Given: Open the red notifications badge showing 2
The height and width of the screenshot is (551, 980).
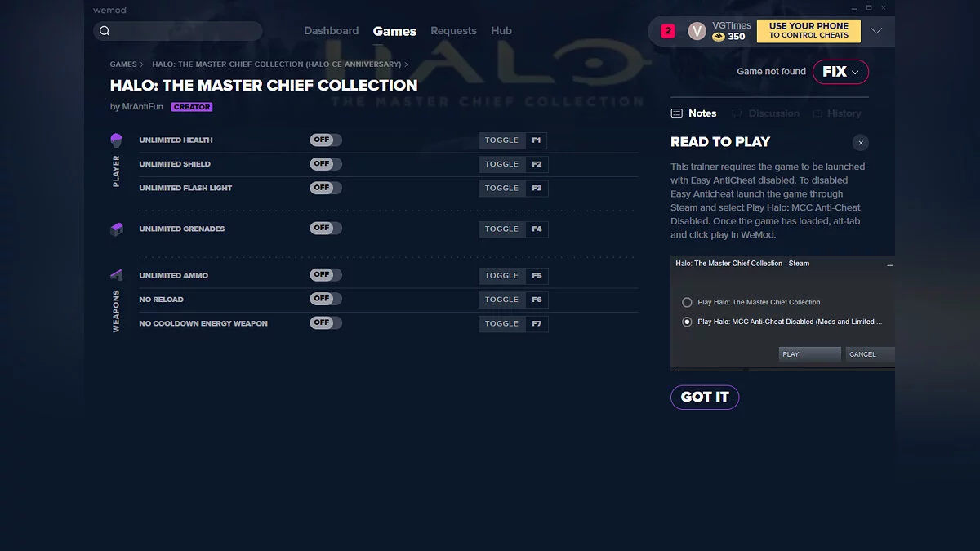Looking at the screenshot, I should (x=668, y=31).
